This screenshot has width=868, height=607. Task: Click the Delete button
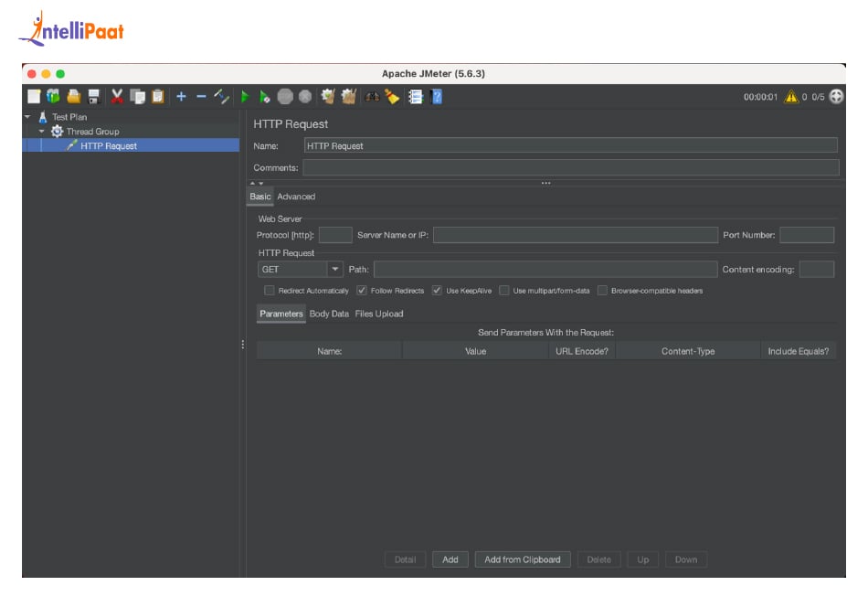pyautogui.click(x=599, y=559)
